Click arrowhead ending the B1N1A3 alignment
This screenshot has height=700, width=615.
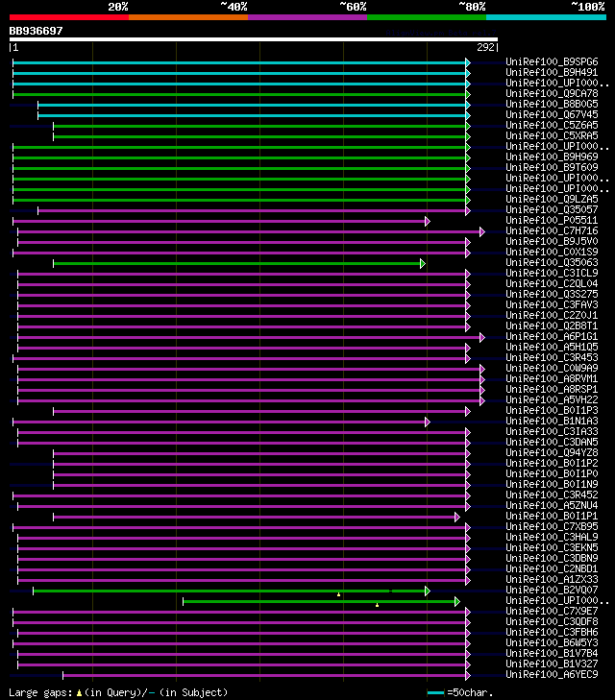coord(428,422)
